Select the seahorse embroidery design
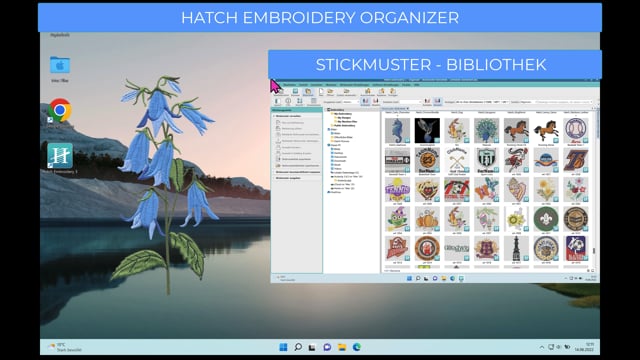Viewport: 640px width, 360px height. (397, 131)
